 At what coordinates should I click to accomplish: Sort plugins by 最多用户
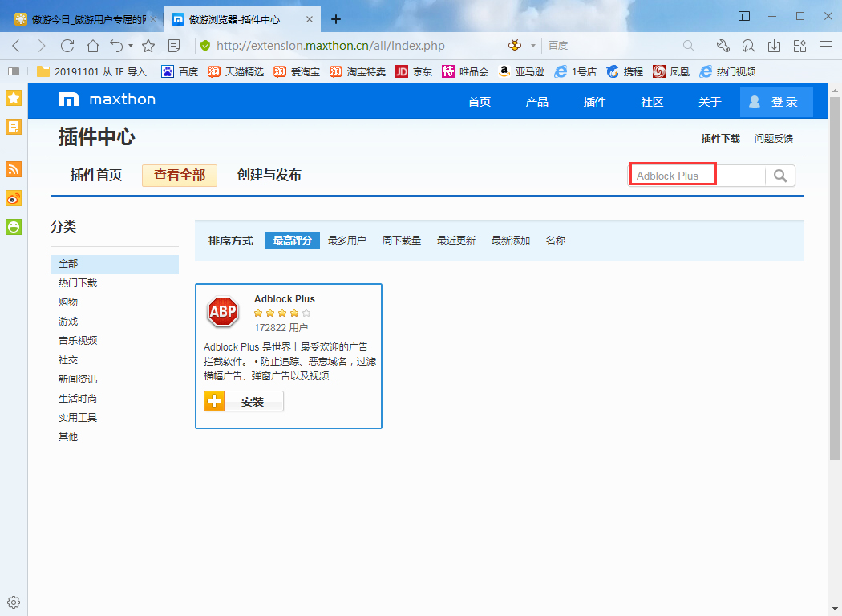coord(347,240)
